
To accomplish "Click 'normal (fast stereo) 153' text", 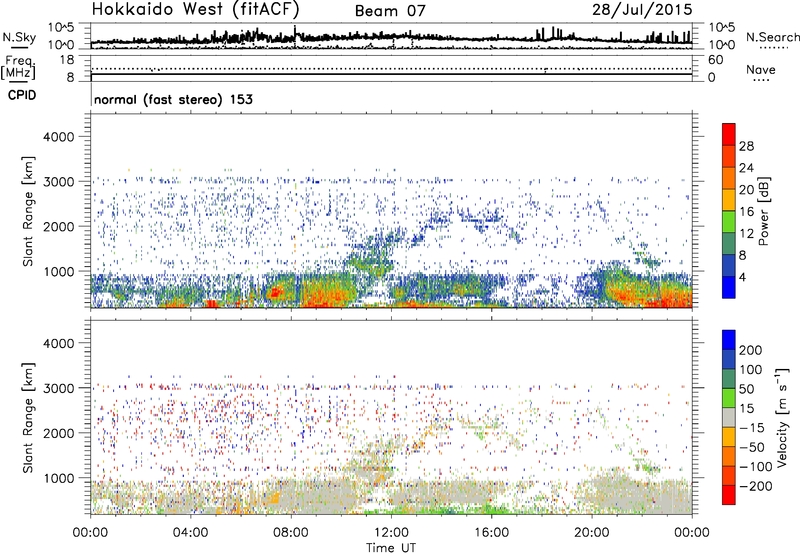I will pyautogui.click(x=173, y=99).
